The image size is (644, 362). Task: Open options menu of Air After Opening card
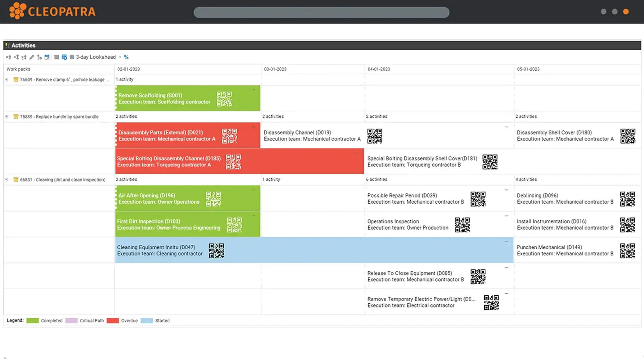(x=253, y=190)
